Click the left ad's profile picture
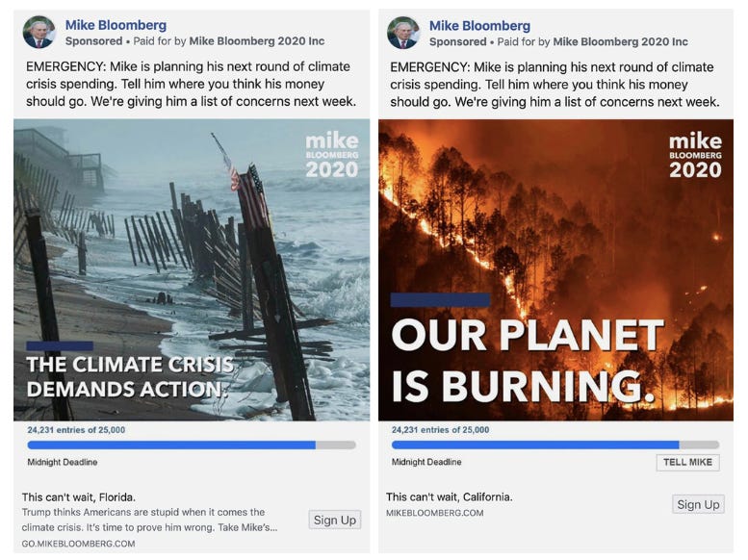Screen dimensions: 748x560 [39, 33]
